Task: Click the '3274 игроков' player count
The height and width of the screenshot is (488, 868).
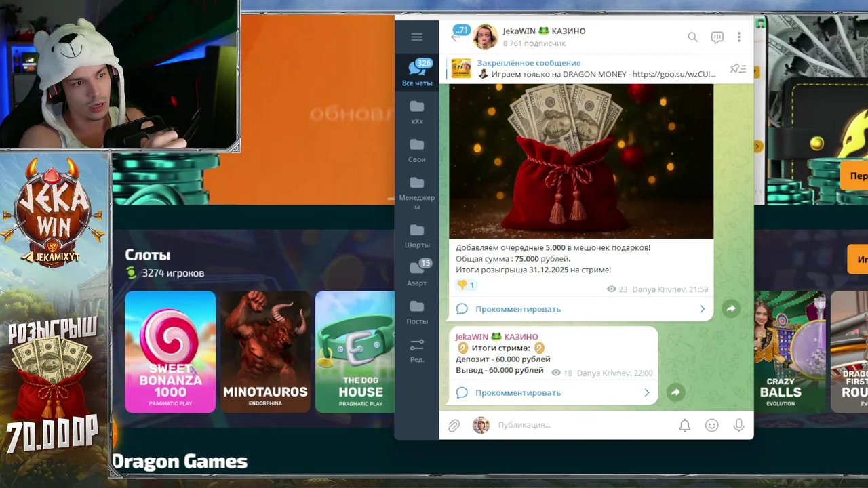Action: 173,273
